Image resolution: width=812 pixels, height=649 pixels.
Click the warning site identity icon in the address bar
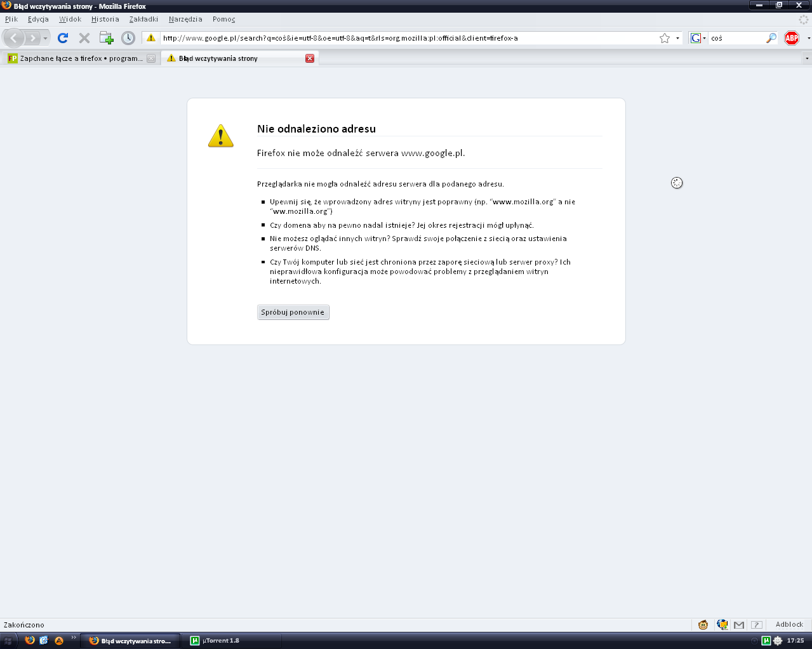(150, 38)
